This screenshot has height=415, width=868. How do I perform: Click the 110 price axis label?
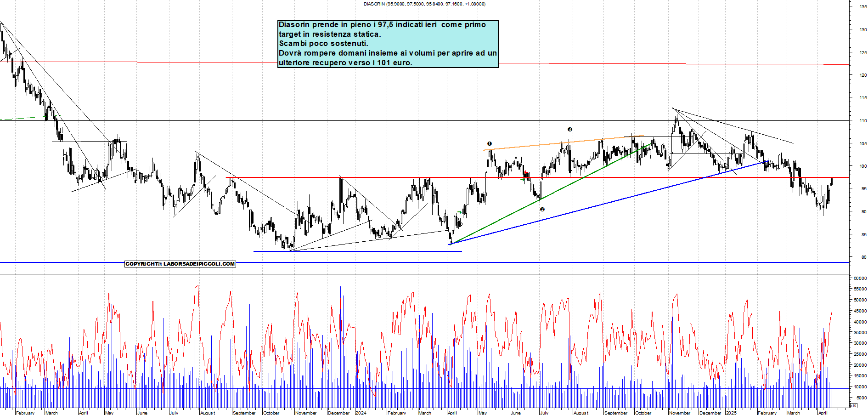tap(863, 121)
